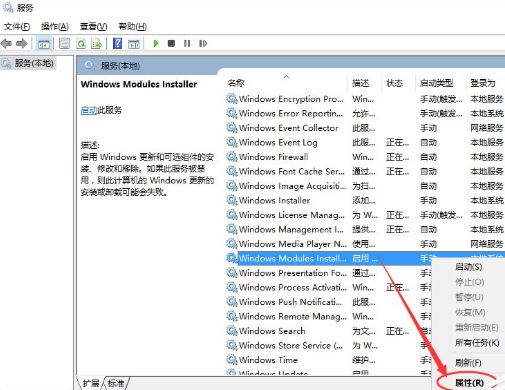Click the Back arrow in toolbar

pyautogui.click(x=6, y=43)
